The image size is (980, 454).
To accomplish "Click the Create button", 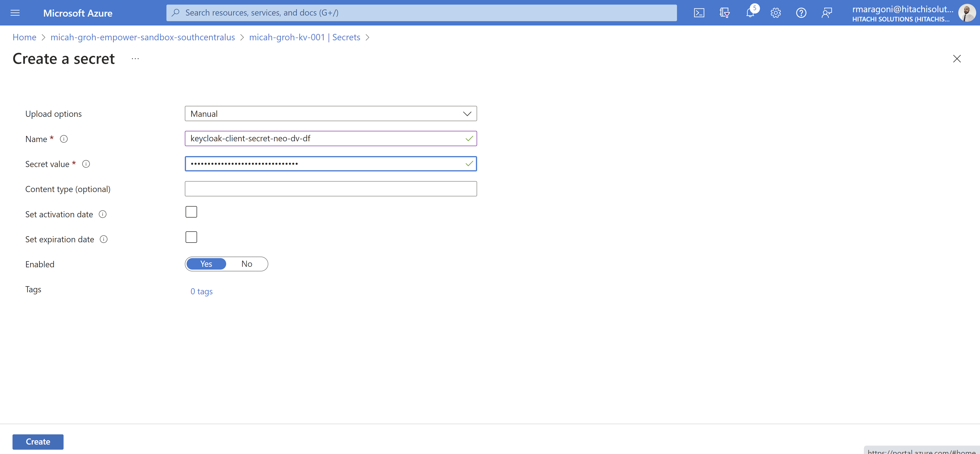I will click(38, 442).
